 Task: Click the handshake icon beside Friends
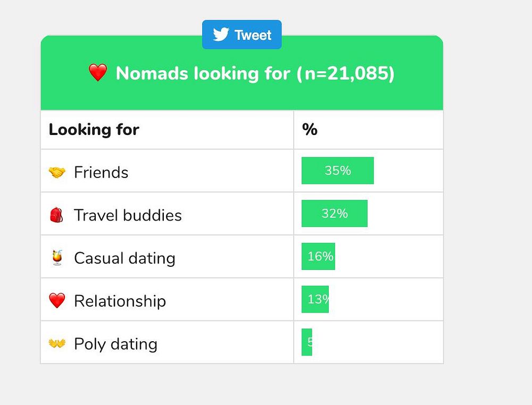pos(57,173)
